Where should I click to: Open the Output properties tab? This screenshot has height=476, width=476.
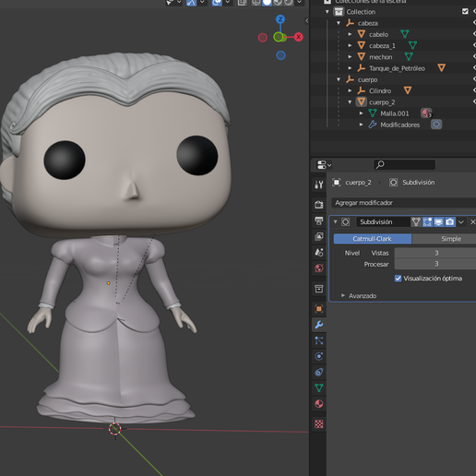coord(319,220)
